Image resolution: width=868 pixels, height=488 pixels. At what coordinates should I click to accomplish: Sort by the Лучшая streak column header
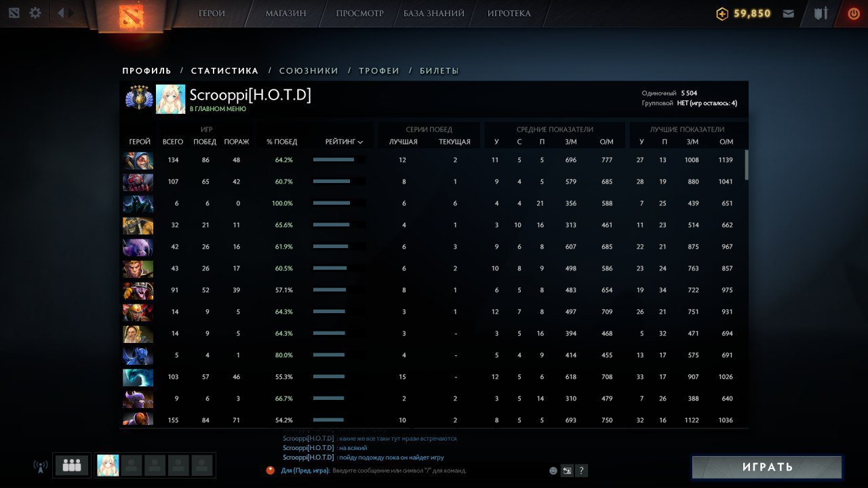pyautogui.click(x=403, y=142)
